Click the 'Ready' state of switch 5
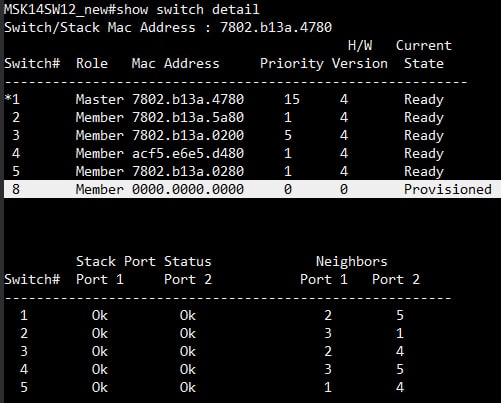The width and height of the screenshot is (501, 403). pyautogui.click(x=424, y=172)
